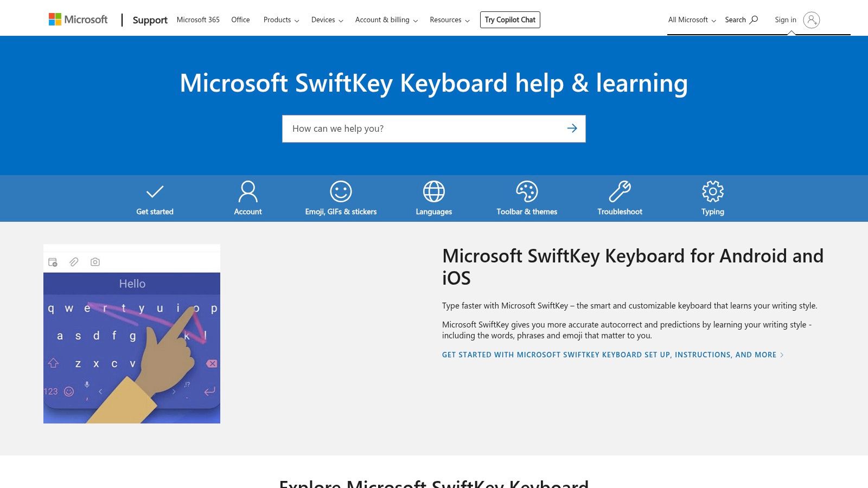Open the Account person icon
This screenshot has height=488, width=868.
point(248,191)
